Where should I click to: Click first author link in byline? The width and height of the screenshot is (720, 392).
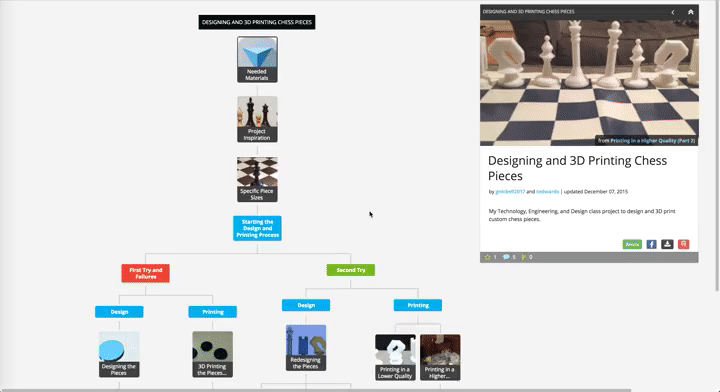coord(510,191)
